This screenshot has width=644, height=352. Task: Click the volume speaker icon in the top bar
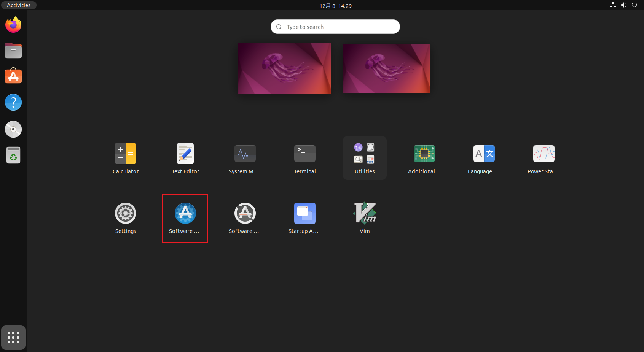tap(623, 5)
